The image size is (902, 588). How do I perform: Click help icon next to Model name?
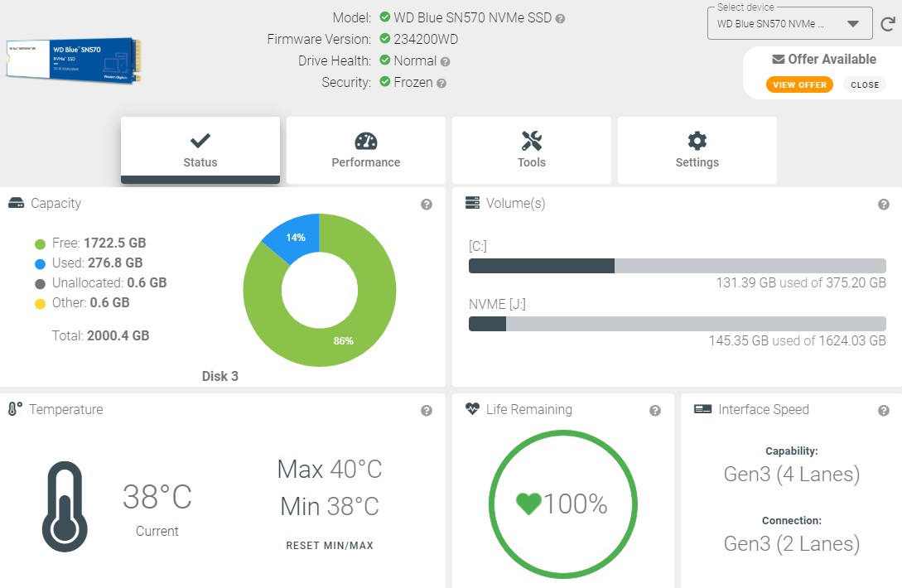560,18
